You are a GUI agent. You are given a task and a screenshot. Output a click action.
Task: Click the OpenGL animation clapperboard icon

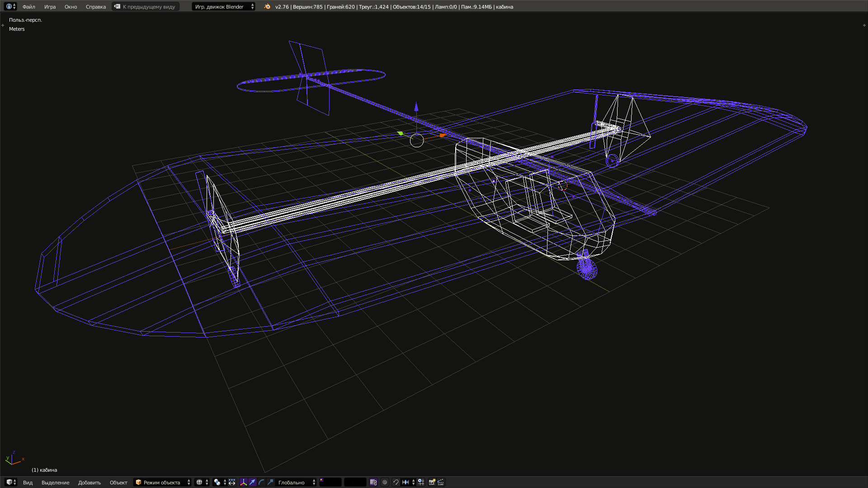(440, 482)
